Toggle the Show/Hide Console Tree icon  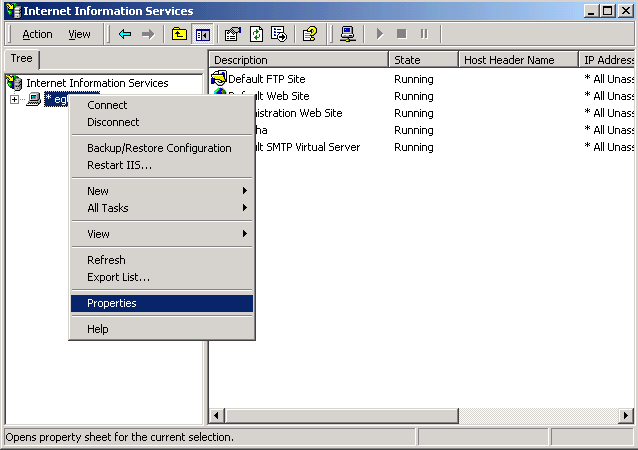[x=202, y=35]
